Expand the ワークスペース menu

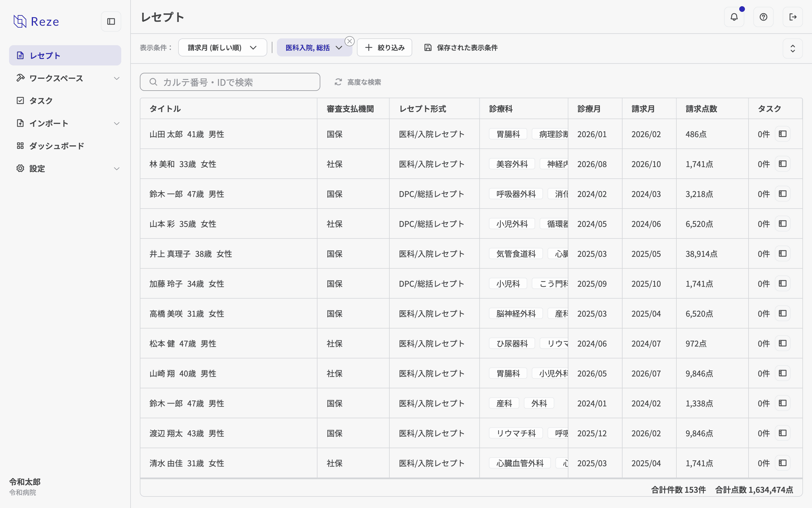pos(65,78)
